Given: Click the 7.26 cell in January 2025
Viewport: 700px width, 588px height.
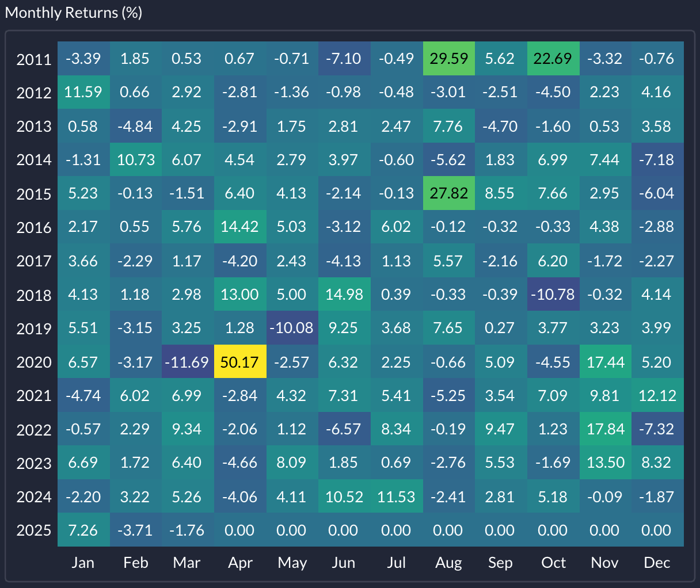Looking at the screenshot, I should [x=83, y=530].
